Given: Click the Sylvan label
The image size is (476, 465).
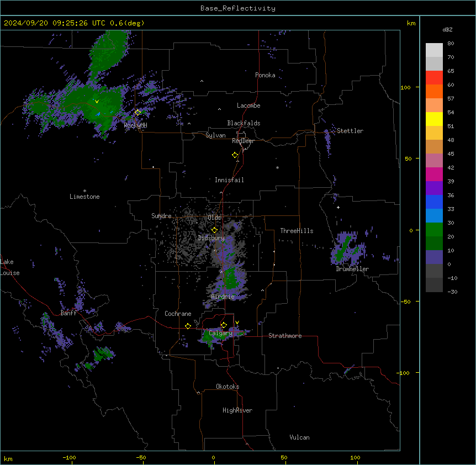Looking at the screenshot, I should click(215, 135).
